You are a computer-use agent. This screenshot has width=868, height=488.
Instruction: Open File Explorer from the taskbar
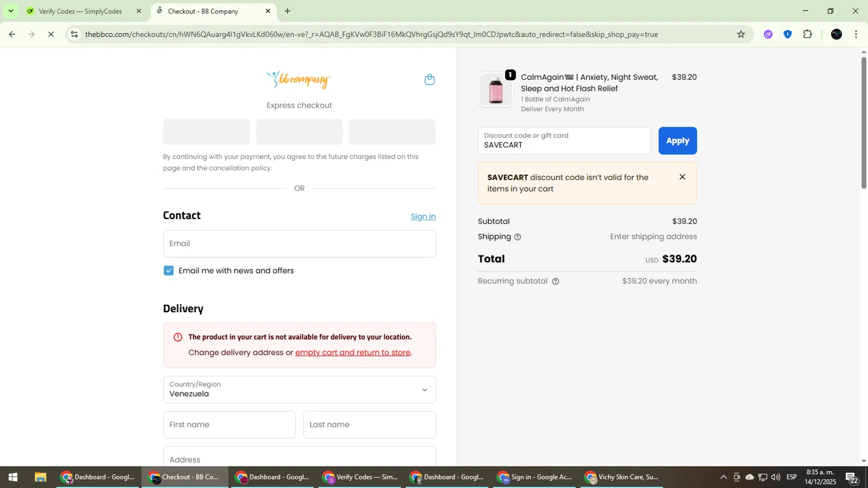pyautogui.click(x=40, y=477)
